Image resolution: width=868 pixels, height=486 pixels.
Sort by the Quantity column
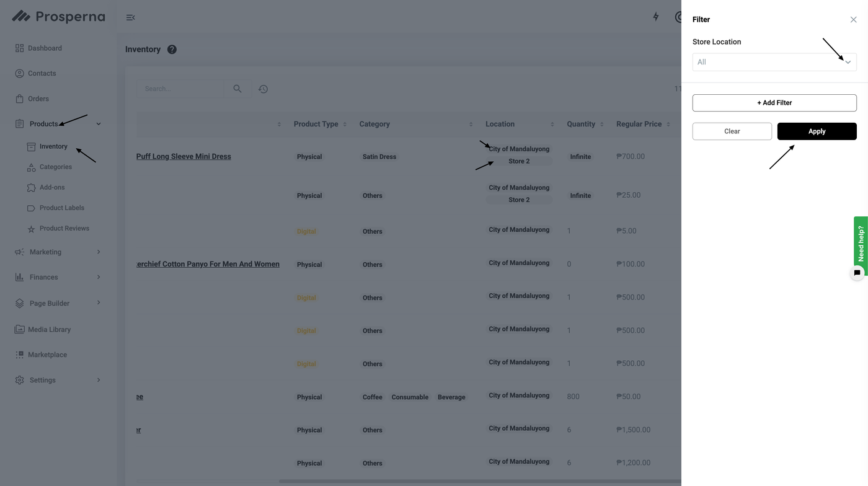(x=601, y=125)
